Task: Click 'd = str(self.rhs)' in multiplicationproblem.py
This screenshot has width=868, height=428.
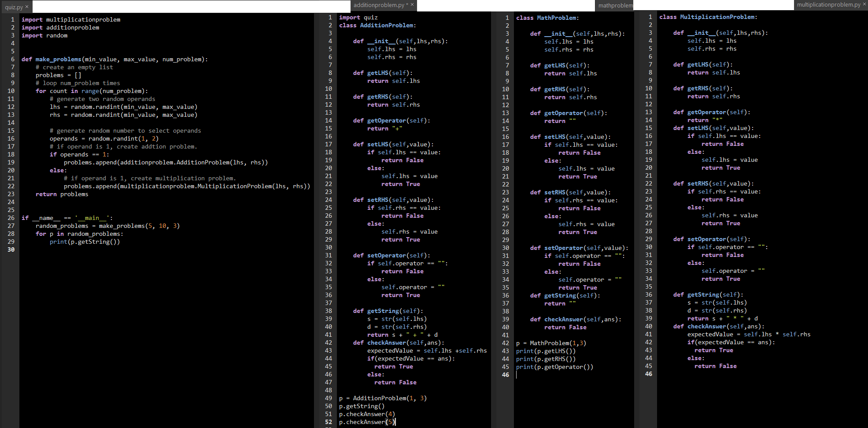Action: tap(717, 310)
